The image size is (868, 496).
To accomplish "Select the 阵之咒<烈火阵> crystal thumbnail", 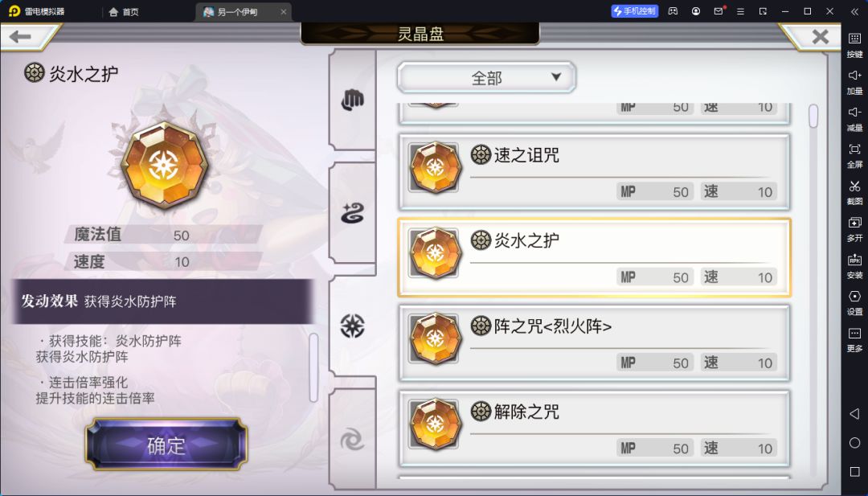I will coord(435,338).
